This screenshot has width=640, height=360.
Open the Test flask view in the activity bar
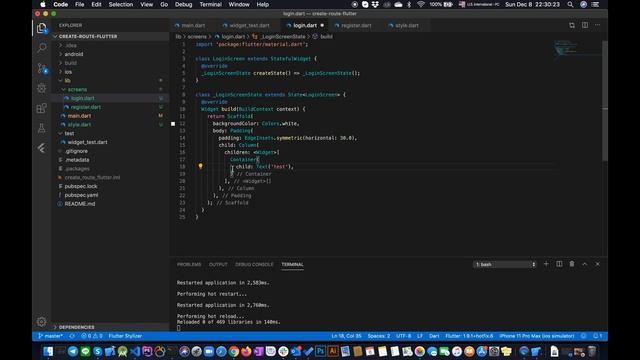coord(42,128)
